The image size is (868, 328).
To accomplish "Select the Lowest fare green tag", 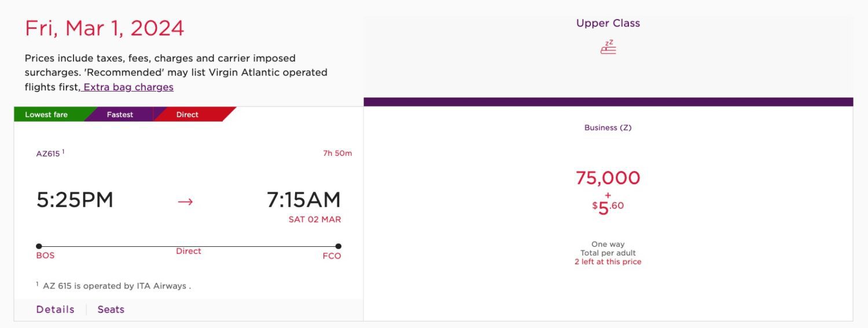I will point(46,115).
